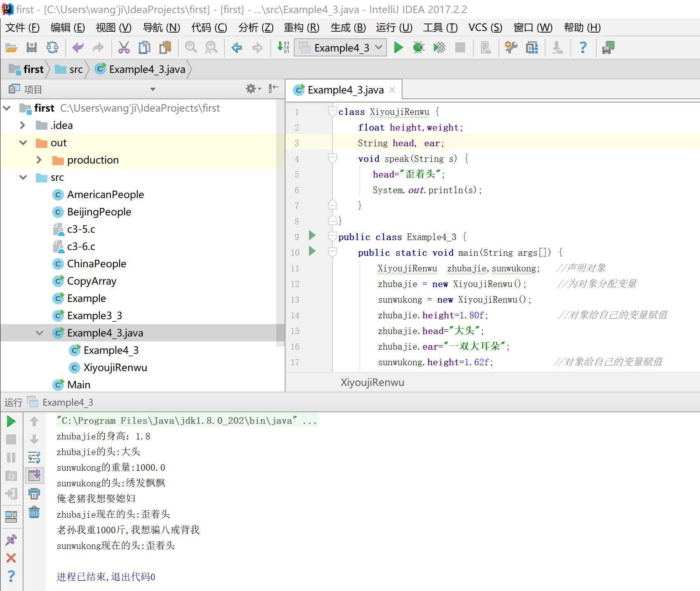Screen dimensions: 700x591
Task: Open the 运行 (U) menu
Action: (x=394, y=28)
